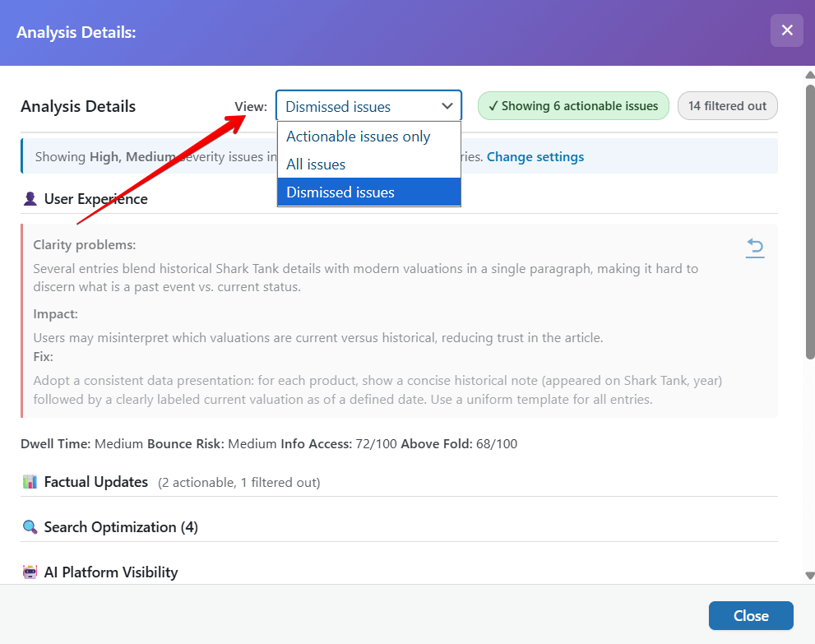Screen dimensions: 815x644
Task: Restore the dismissed Clarity problems issue
Action: click(x=755, y=248)
